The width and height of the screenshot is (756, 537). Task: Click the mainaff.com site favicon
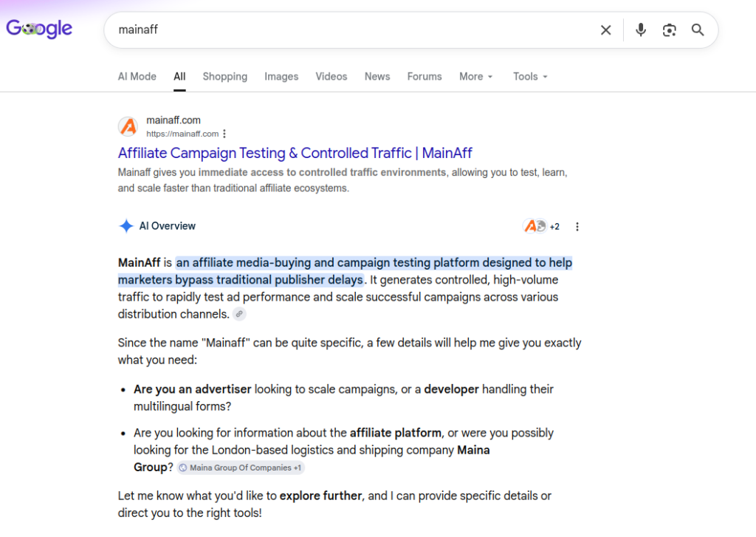[128, 126]
